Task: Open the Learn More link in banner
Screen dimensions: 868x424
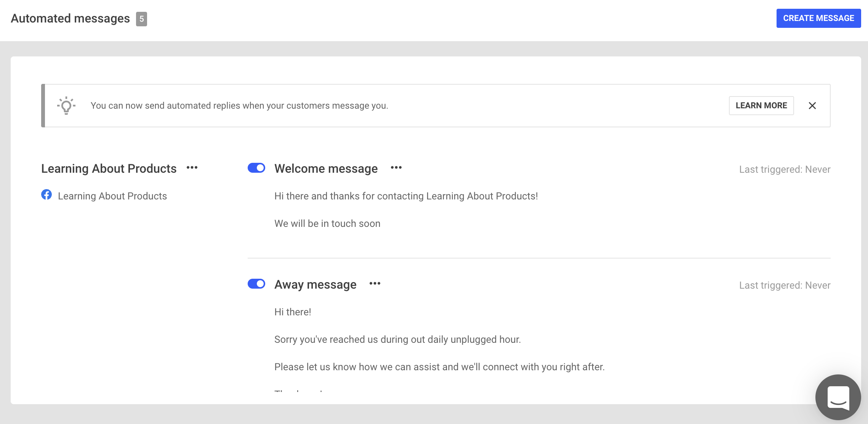Action: click(x=761, y=106)
